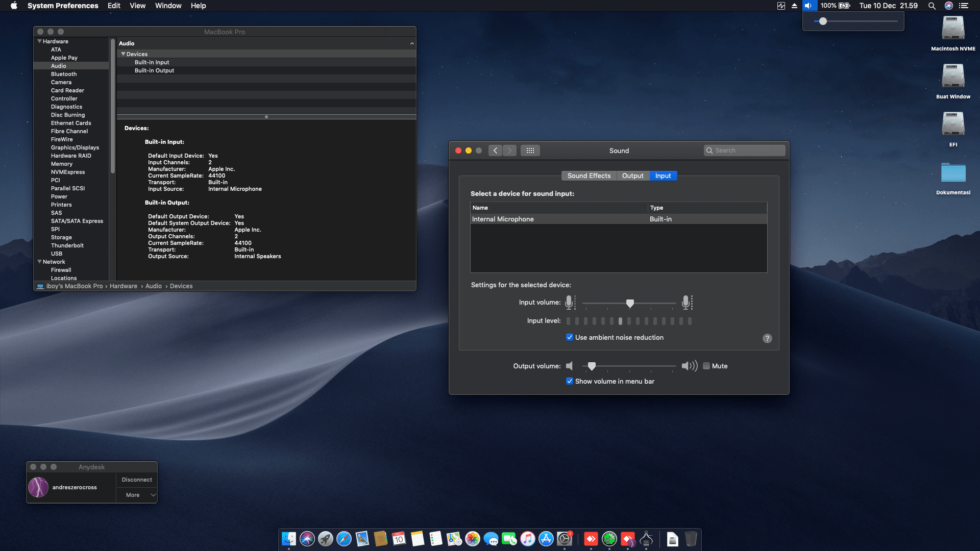Select Bluetooth in the Hardware list
This screenshot has height=551, width=980.
[64, 74]
